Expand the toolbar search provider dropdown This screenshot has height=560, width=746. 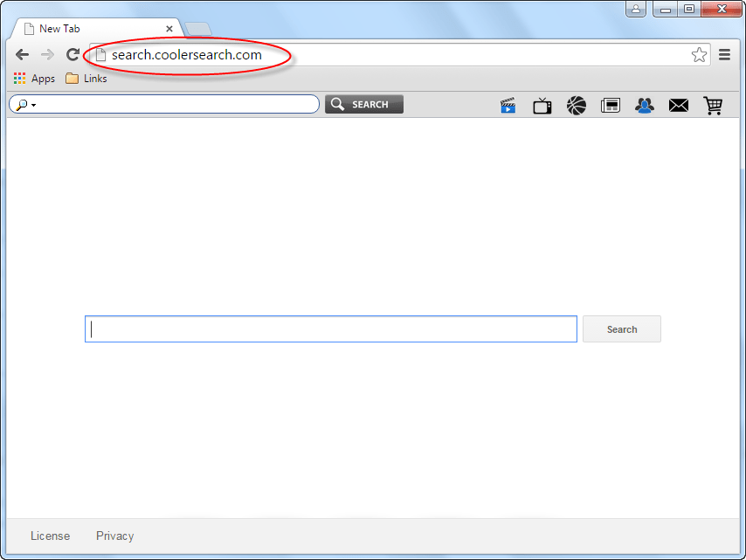pos(34,105)
